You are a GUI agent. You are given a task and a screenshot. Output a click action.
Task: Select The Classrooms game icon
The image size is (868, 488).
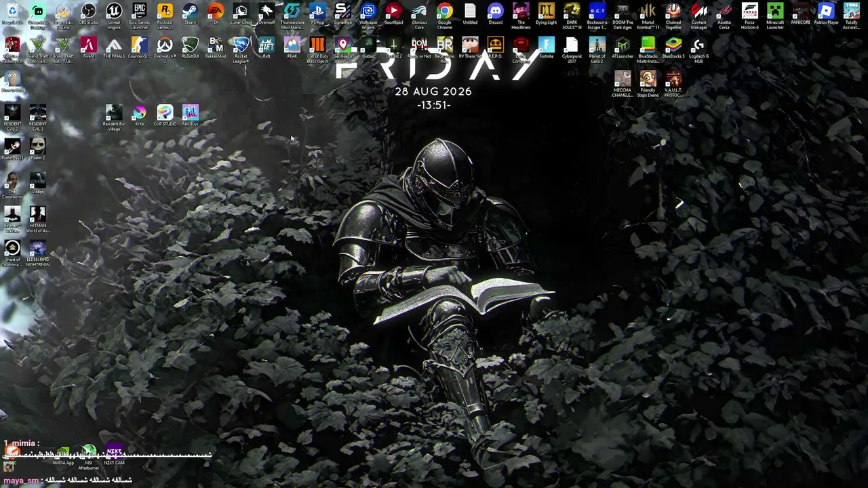(12, 186)
